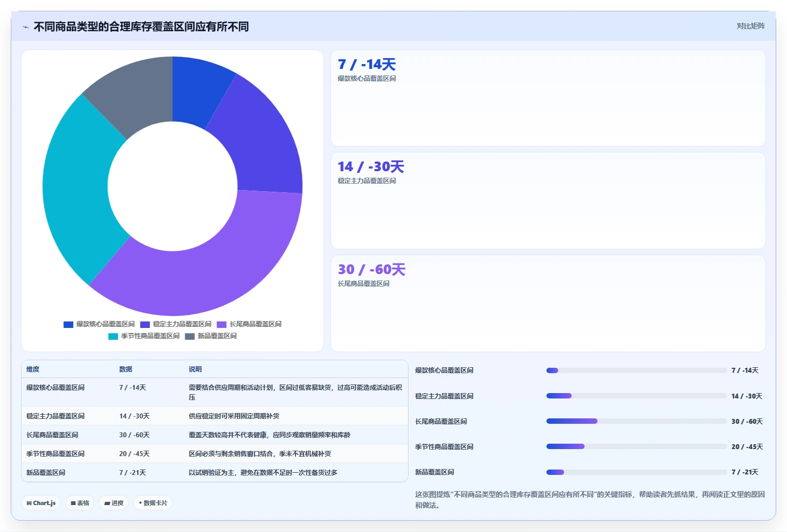Click progress value 30 / -60天
Image resolution: width=787 pixels, height=532 pixels.
click(747, 422)
